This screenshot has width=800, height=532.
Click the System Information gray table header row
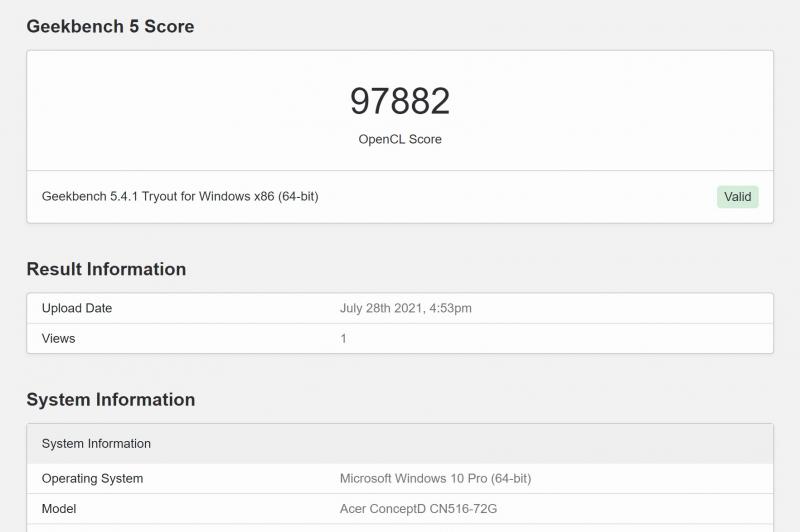pos(400,444)
